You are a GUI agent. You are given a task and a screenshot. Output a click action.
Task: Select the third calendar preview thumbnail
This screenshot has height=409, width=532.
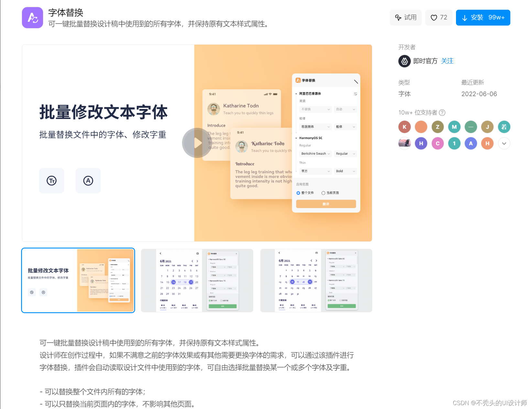point(316,281)
